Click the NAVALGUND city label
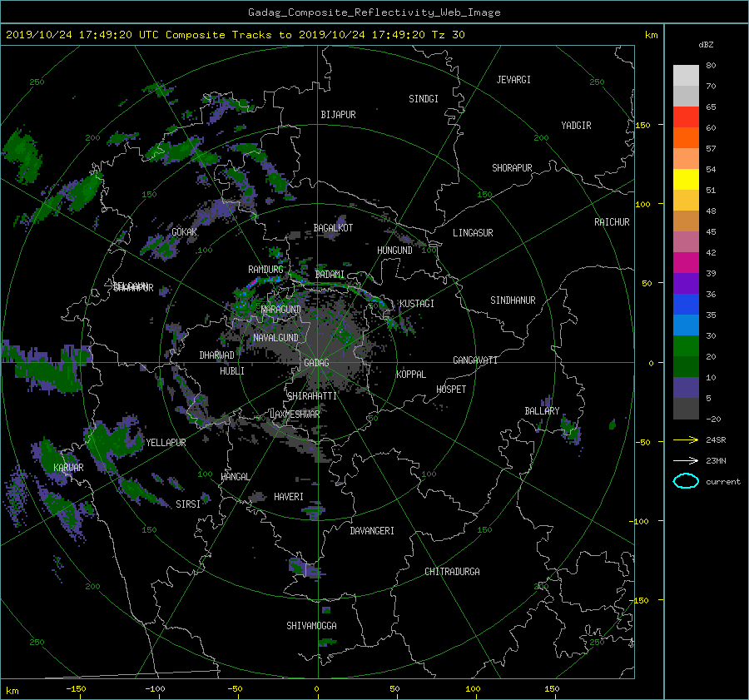 pyautogui.click(x=275, y=338)
